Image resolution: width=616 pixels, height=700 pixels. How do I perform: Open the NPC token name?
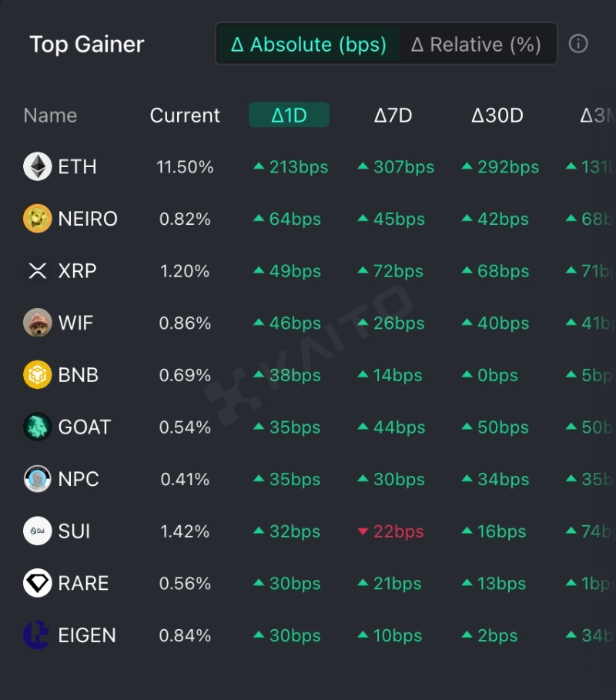coord(79,479)
